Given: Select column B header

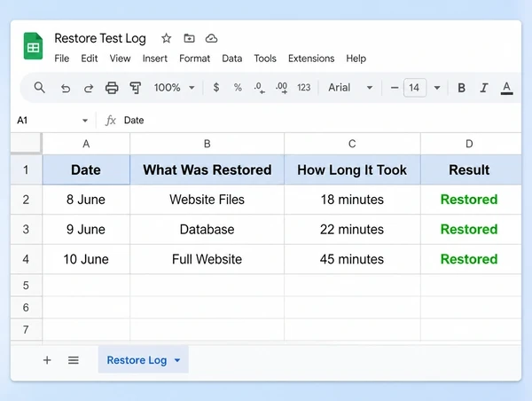Looking at the screenshot, I should pos(207,144).
